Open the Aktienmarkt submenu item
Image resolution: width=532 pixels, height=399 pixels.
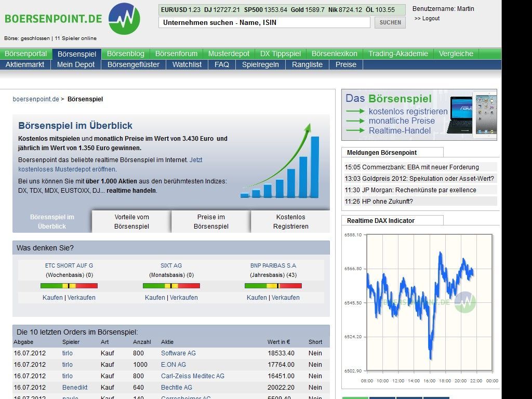pos(25,64)
